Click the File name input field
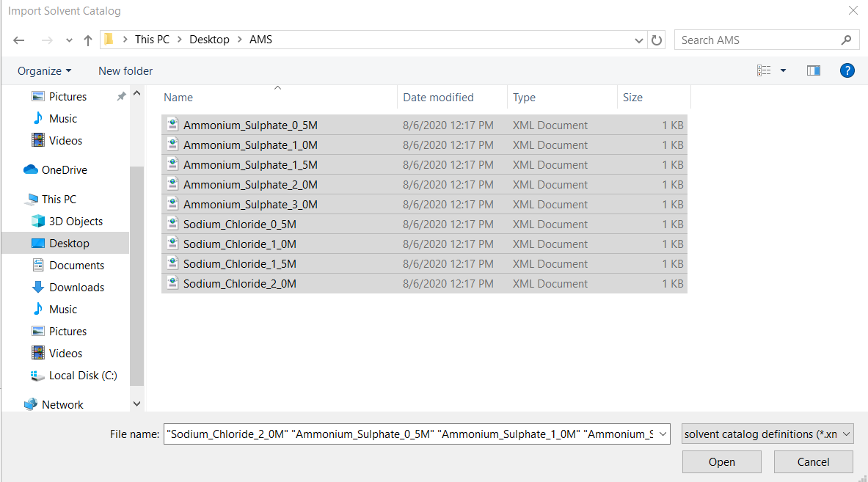Screen dimensions: 868x482 point(411,434)
